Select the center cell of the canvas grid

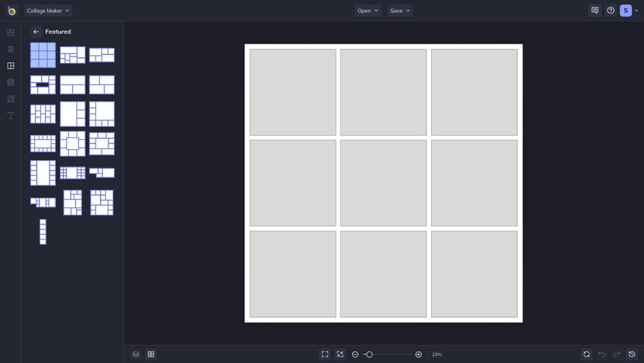383,183
